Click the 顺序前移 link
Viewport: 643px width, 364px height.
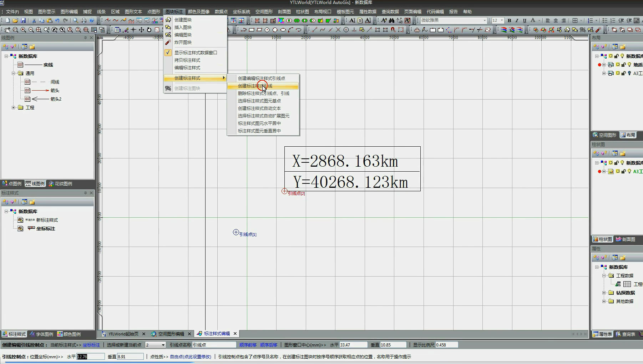tap(248, 345)
